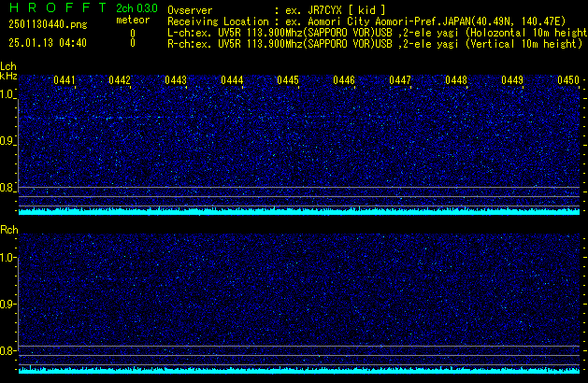Image resolution: width=588 pixels, height=383 pixels.
Task: Click the Lch 1.0 frequency axis label
Action: click(7, 94)
